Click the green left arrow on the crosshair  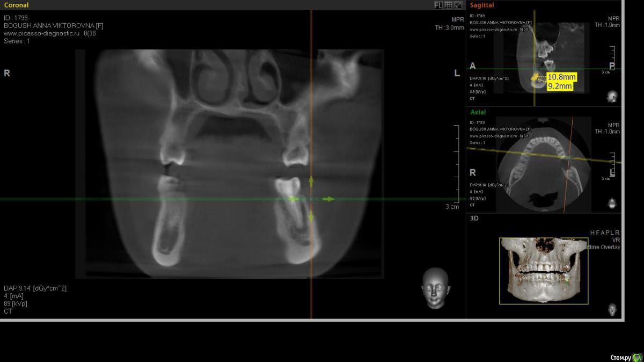click(293, 199)
